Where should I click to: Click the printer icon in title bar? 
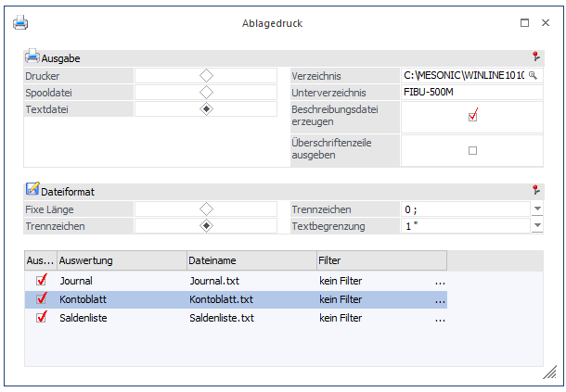tap(19, 22)
